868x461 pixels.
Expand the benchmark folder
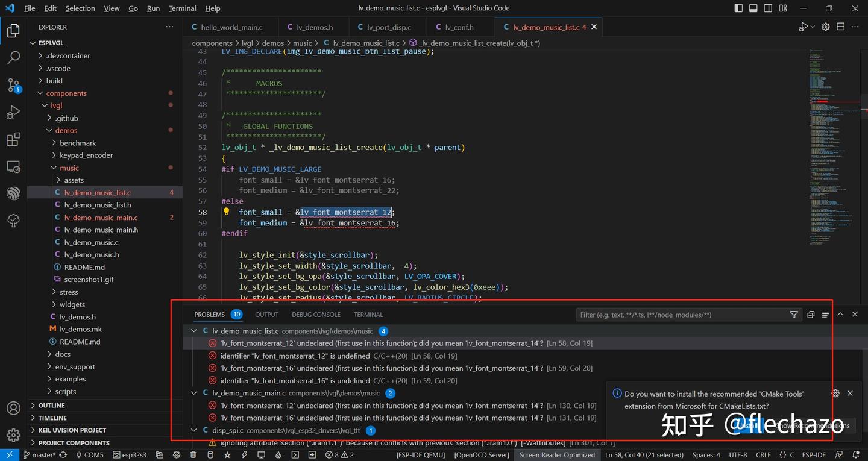(x=55, y=143)
